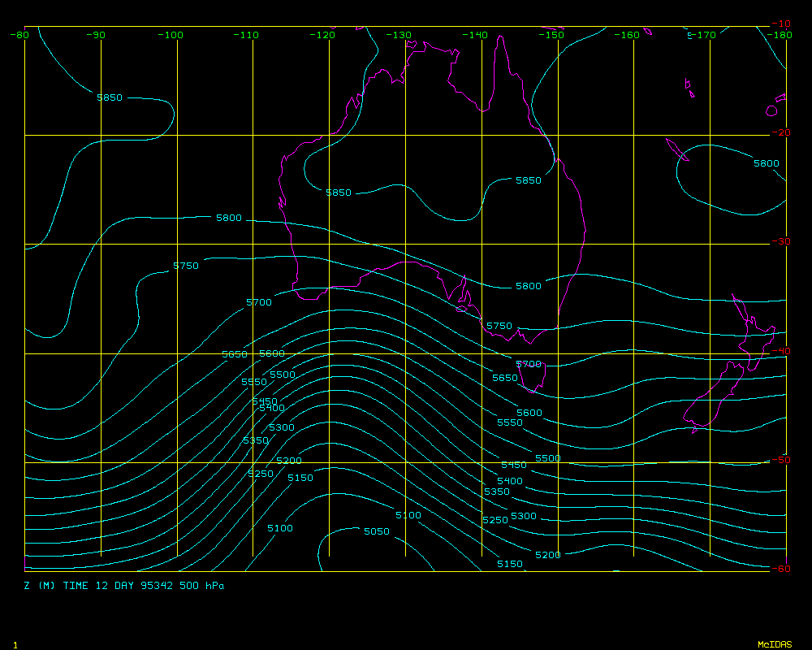
Task: Click the 5150 label left of -120 line
Action: (x=300, y=478)
